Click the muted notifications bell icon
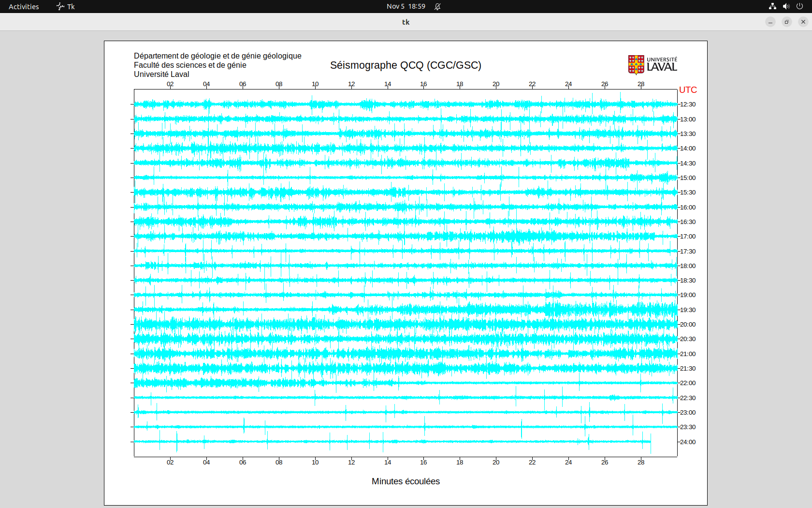The image size is (812, 508). point(437,6)
